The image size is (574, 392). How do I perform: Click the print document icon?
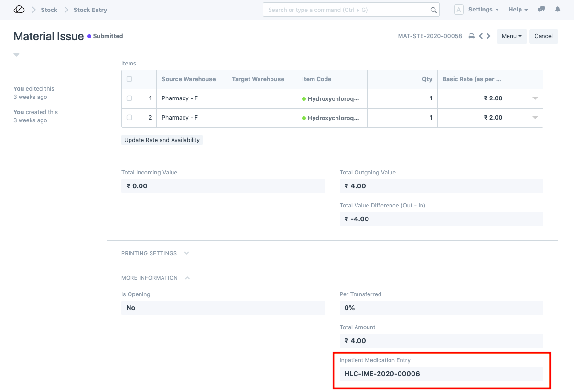pyautogui.click(x=472, y=36)
